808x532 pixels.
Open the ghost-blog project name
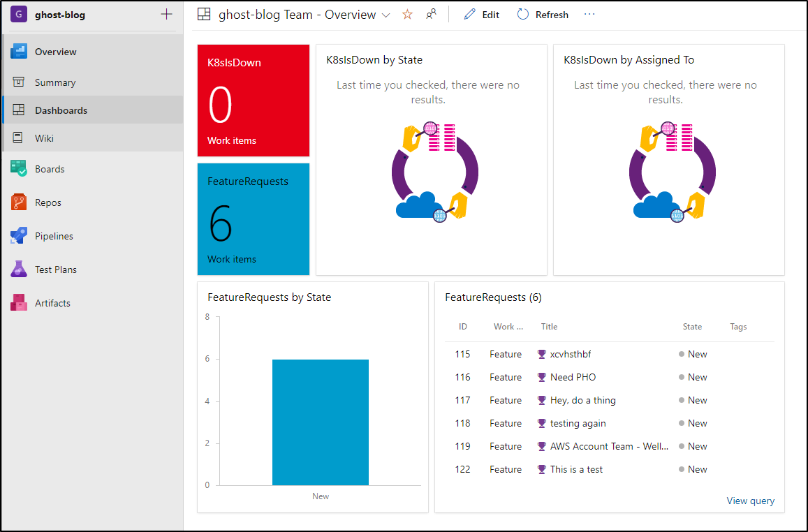pos(60,15)
